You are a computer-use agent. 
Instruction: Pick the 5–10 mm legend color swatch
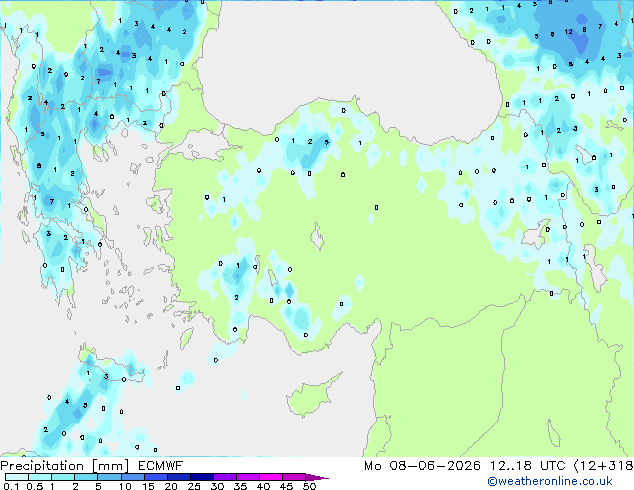tap(110, 477)
